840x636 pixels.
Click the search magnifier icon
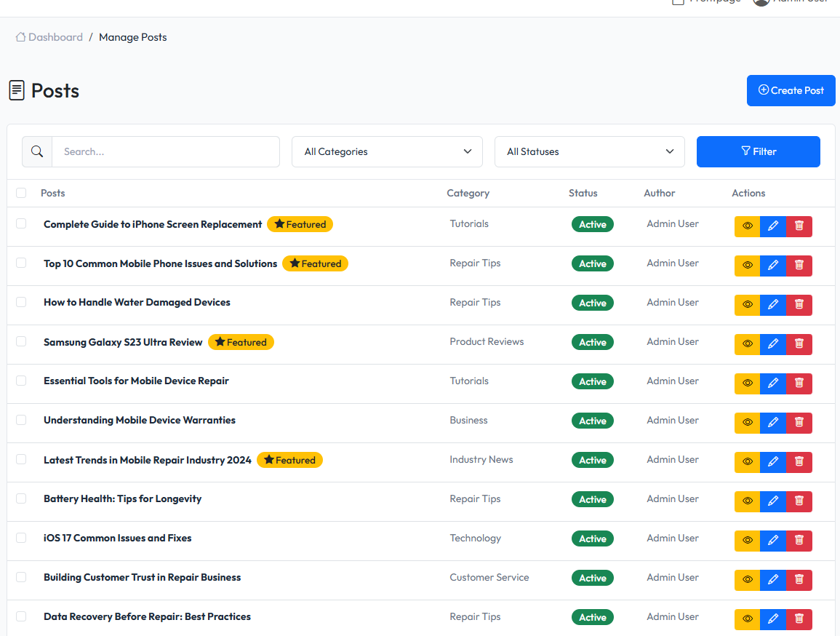tap(37, 151)
